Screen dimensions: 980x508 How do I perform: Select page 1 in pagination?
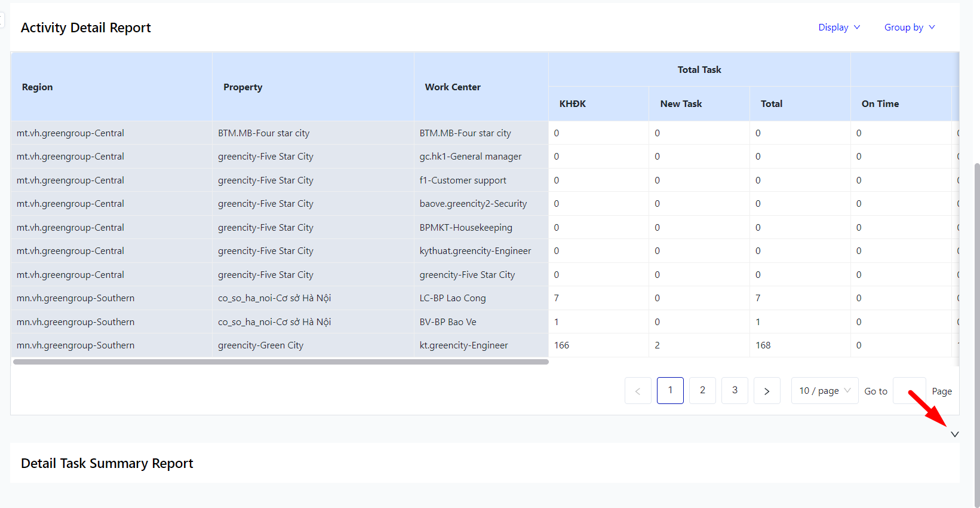coord(670,391)
